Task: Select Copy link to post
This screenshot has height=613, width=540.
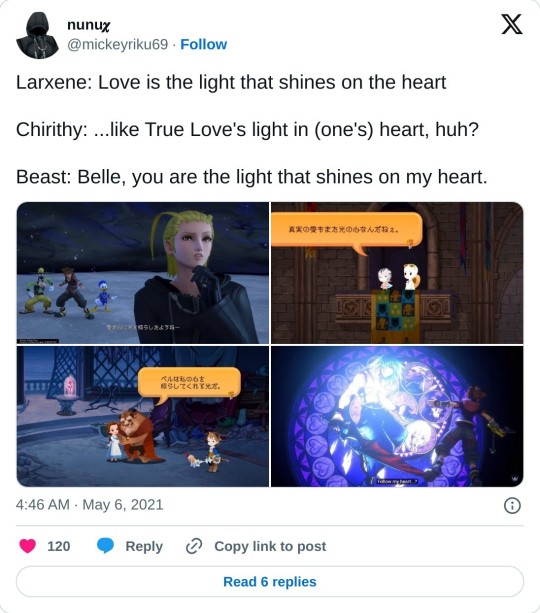Action: (270, 546)
